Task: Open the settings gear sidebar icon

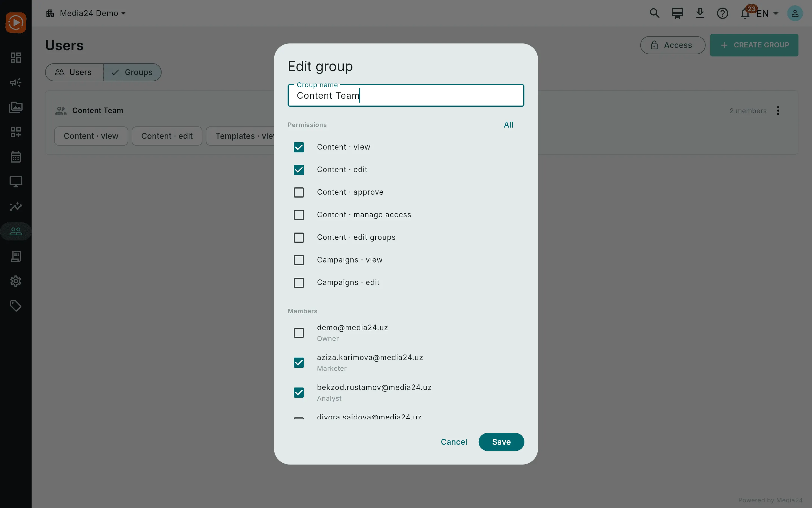Action: (x=16, y=281)
